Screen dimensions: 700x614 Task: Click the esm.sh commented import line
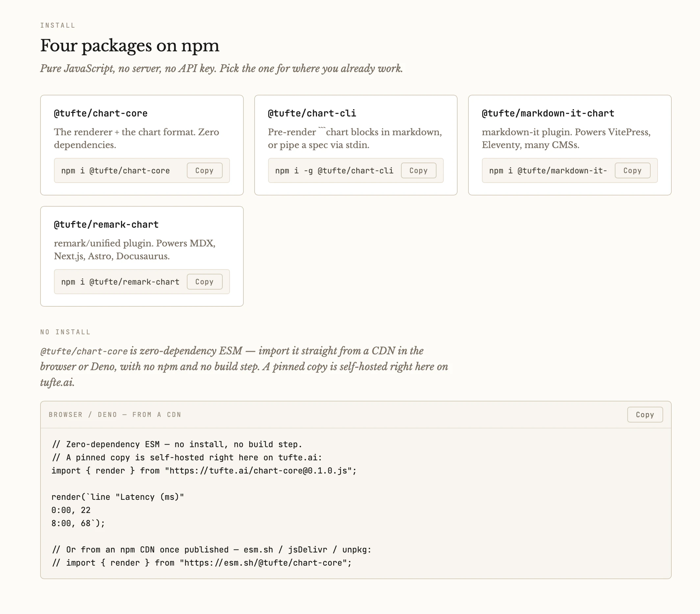[202, 563]
